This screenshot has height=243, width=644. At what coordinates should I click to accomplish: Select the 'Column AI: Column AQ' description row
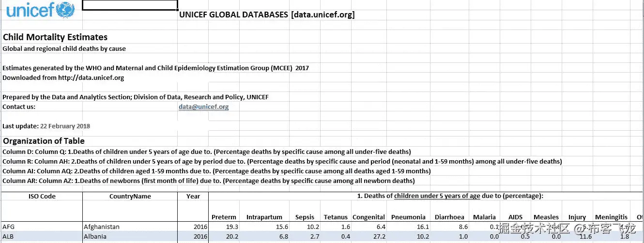[216, 171]
